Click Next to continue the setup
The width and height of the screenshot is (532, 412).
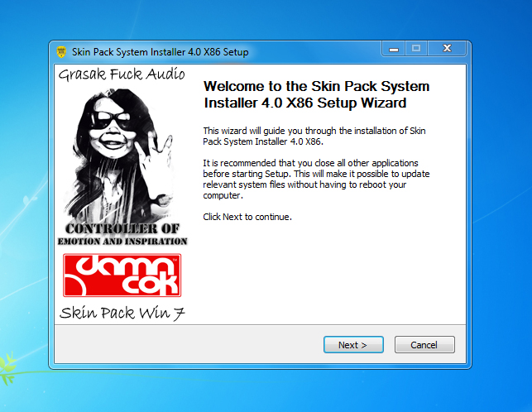[353, 345]
